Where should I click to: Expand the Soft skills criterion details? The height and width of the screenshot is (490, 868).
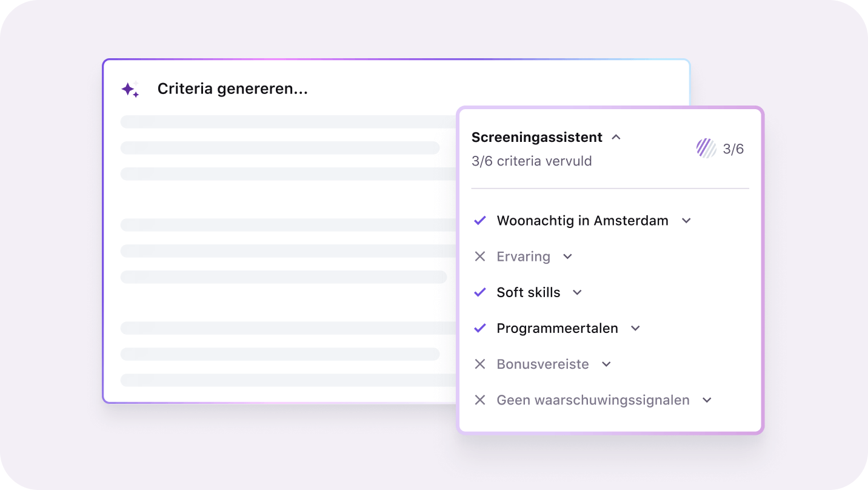576,292
